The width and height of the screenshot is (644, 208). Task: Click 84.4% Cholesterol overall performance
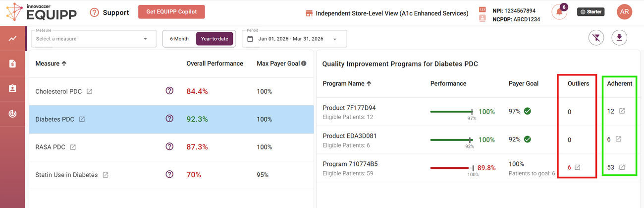(197, 91)
